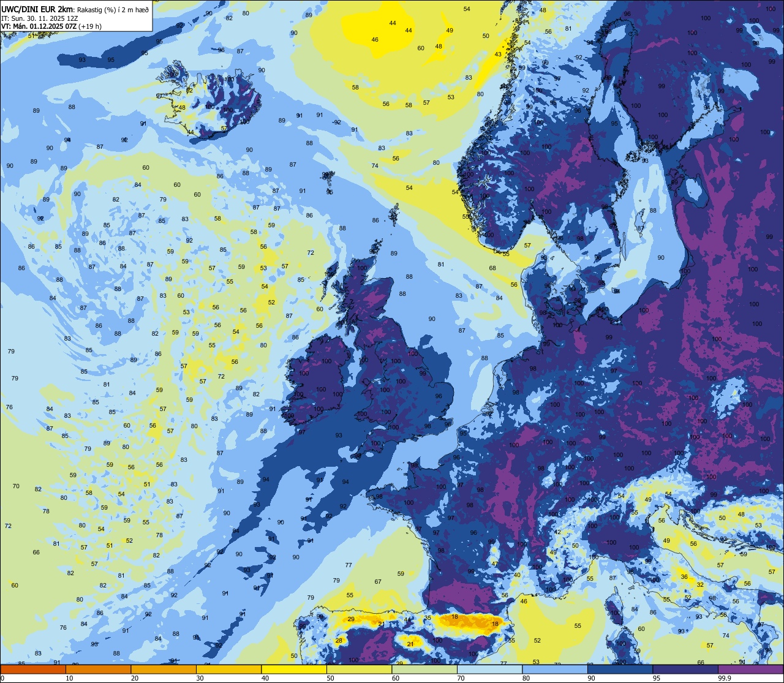
Task: Click the 90–95% medium blue legend swatch
Action: pos(620,669)
